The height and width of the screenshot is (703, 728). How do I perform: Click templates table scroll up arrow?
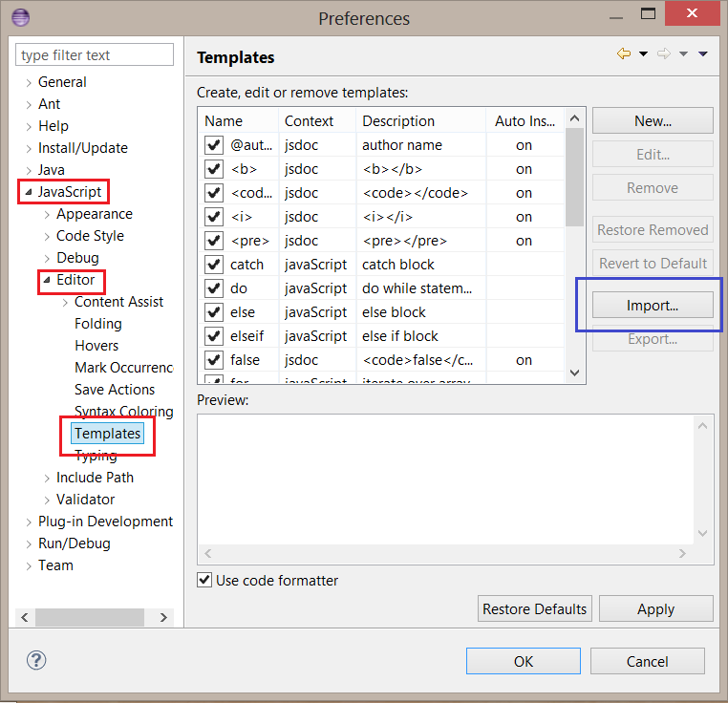574,118
